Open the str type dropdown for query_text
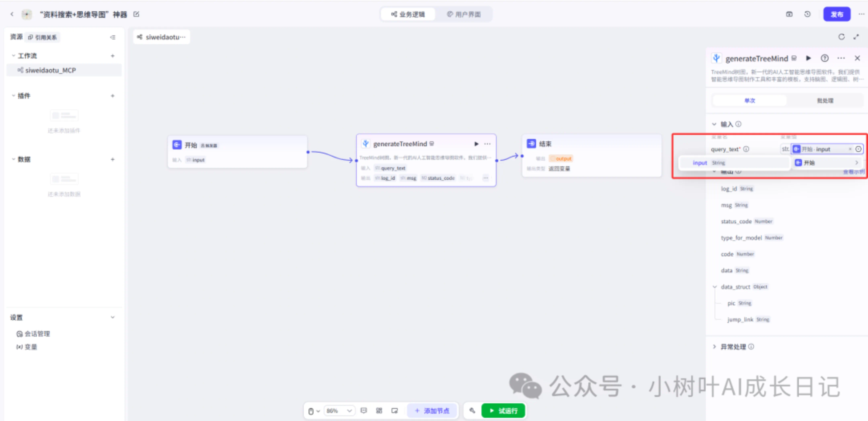Image resolution: width=868 pixels, height=421 pixels. 785,149
